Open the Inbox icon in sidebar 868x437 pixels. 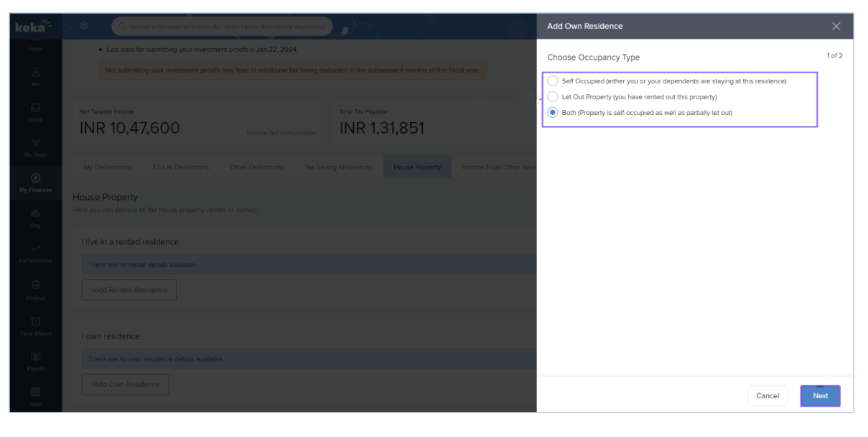(35, 112)
